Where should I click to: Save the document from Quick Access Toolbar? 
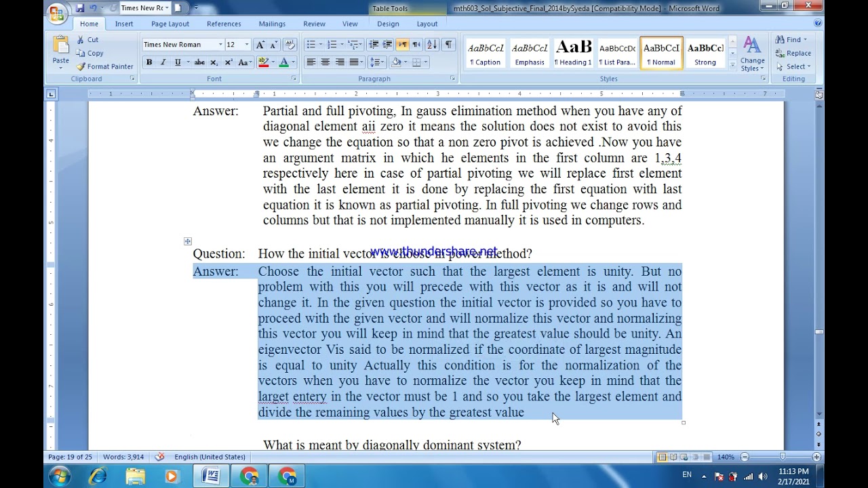80,8
